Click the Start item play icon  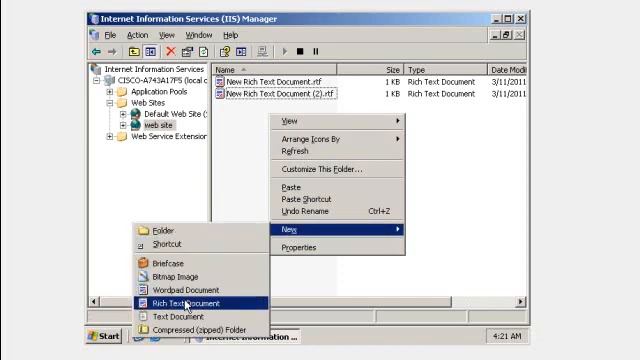[x=284, y=52]
